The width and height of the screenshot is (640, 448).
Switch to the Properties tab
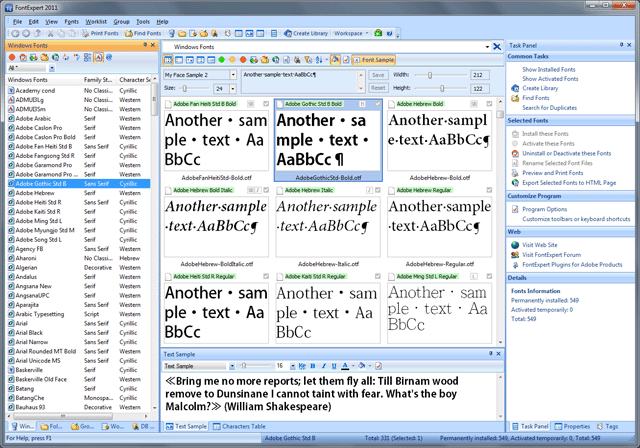tap(572, 426)
